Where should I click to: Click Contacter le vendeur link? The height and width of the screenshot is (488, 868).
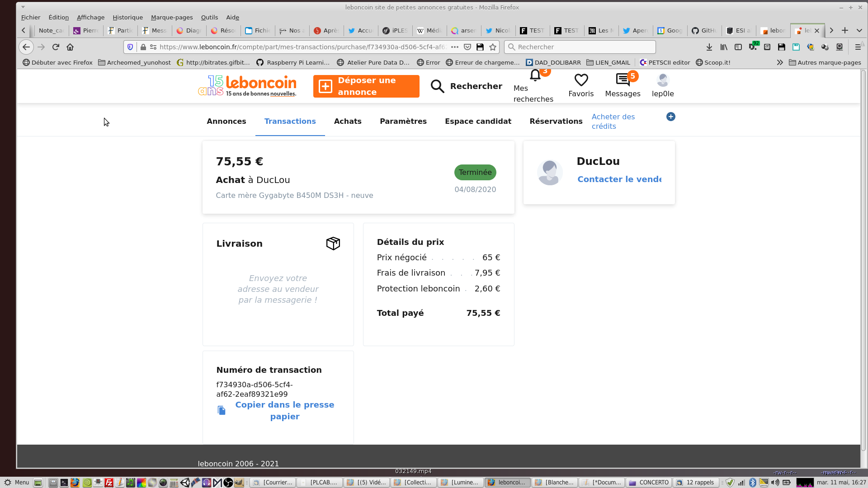(619, 179)
